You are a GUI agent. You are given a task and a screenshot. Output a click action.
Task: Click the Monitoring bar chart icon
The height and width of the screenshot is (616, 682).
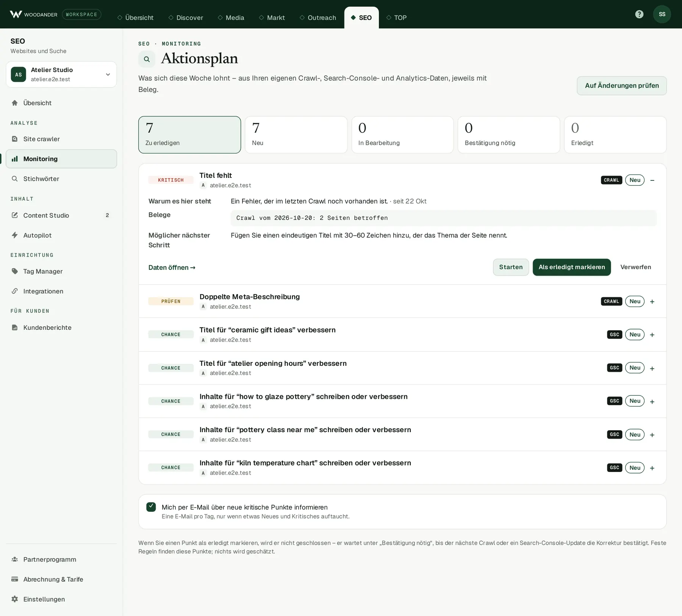[15, 159]
